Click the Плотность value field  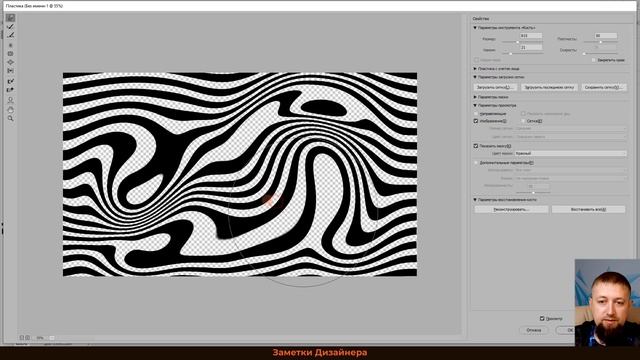[606, 36]
